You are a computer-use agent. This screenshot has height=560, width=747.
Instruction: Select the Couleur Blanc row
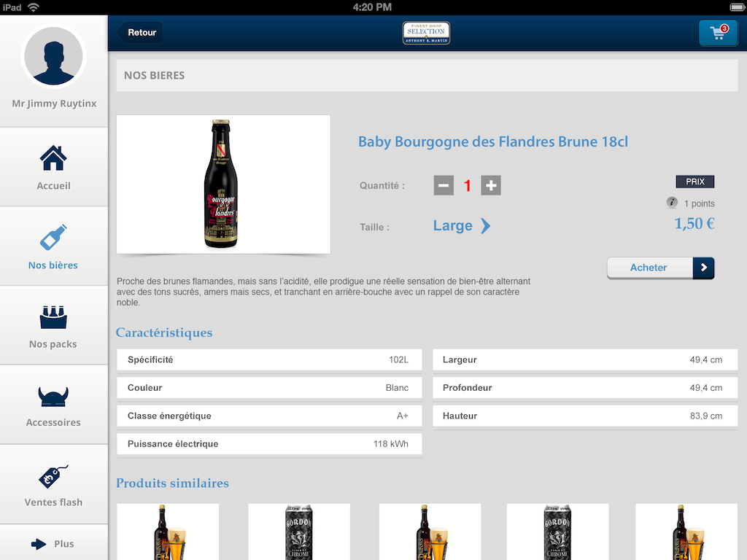pos(269,388)
